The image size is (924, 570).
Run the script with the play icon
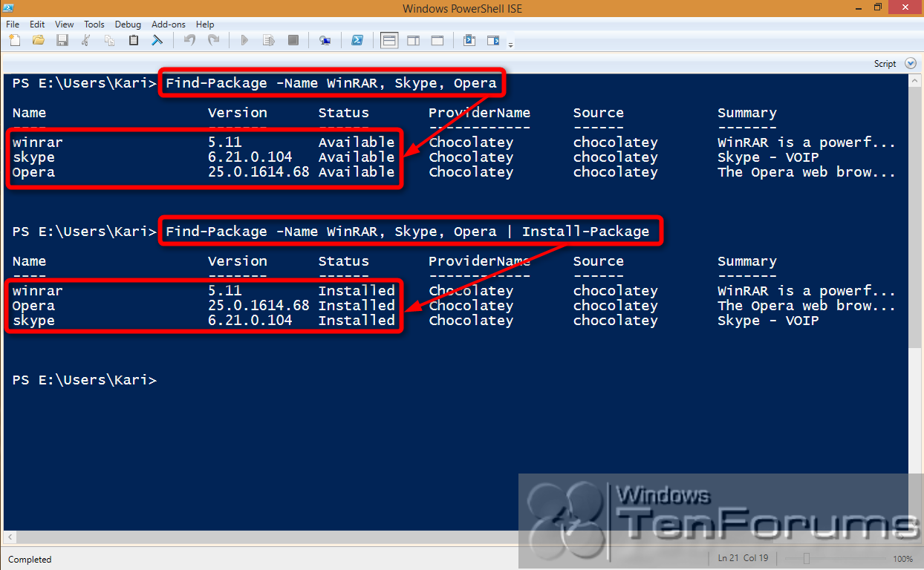click(245, 40)
